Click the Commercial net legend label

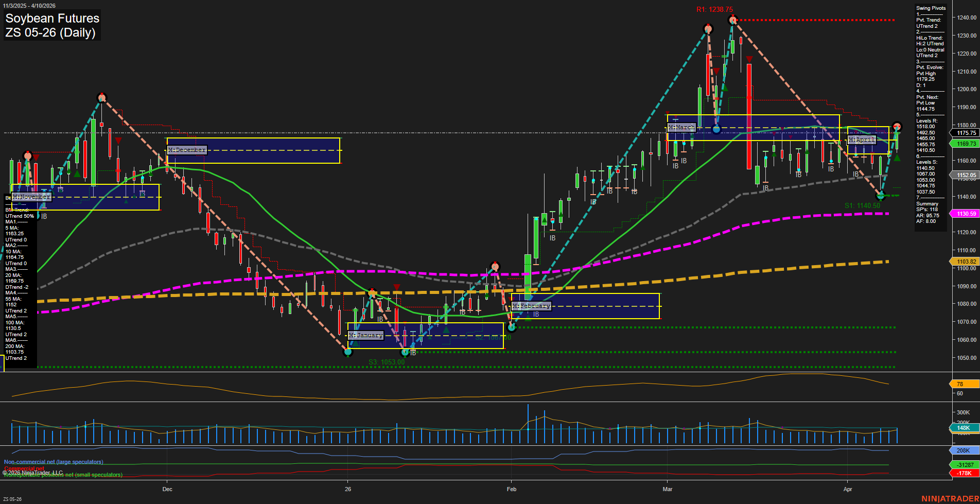point(24,468)
